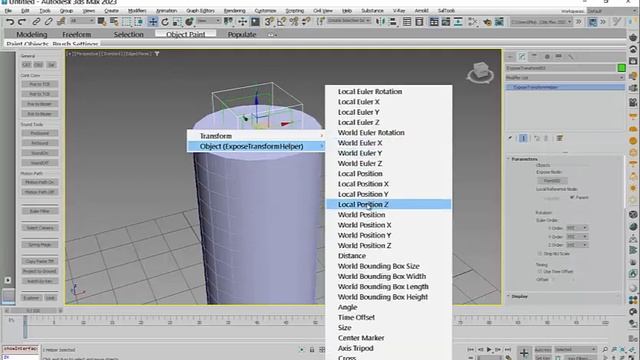This screenshot has height=360, width=640.
Task: Select ExposeTransformHelper in modifier stack
Action: point(565,87)
